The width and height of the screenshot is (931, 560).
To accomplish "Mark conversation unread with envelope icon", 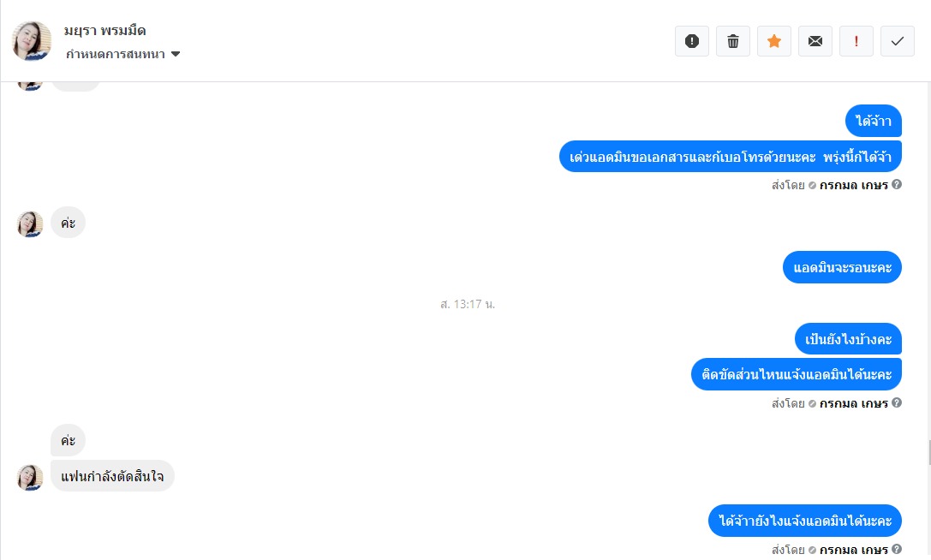I will point(815,41).
